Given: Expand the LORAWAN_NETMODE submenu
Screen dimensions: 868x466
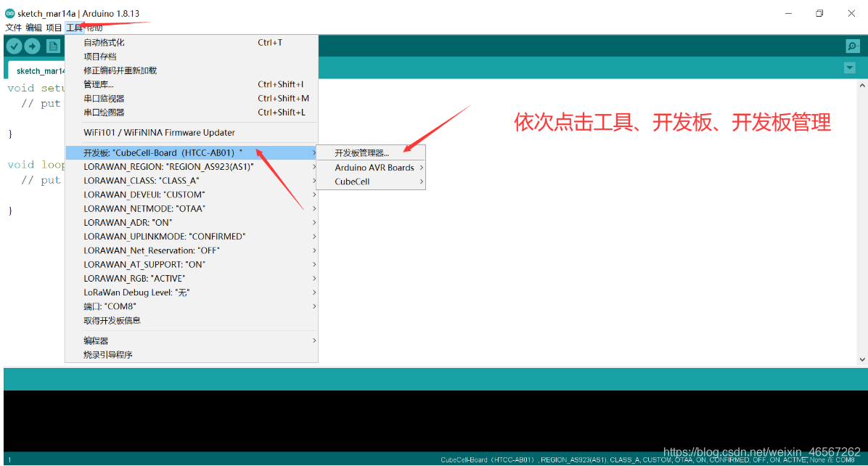Looking at the screenshot, I should pyautogui.click(x=192, y=208).
